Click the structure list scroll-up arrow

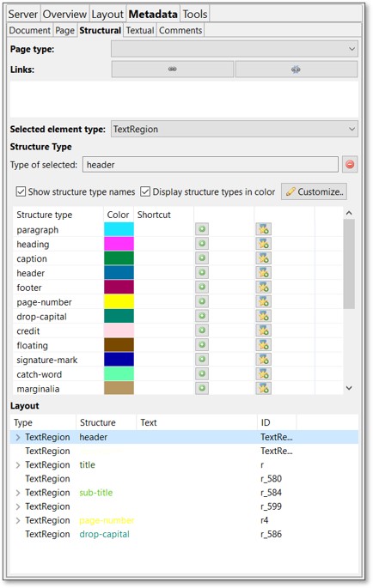349,213
